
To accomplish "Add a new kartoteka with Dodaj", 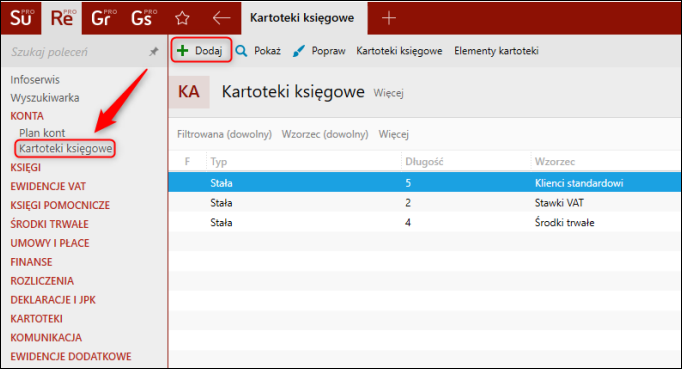I will pos(201,51).
